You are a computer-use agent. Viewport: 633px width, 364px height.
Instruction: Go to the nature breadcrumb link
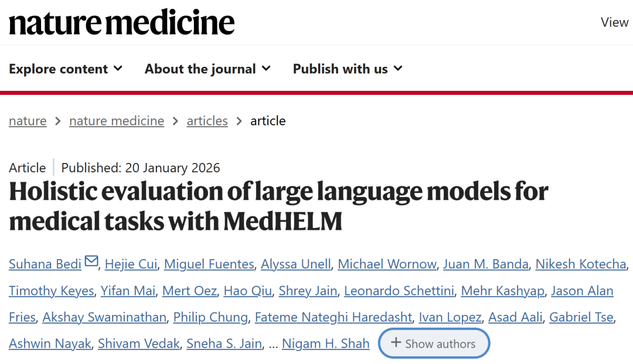(x=28, y=121)
